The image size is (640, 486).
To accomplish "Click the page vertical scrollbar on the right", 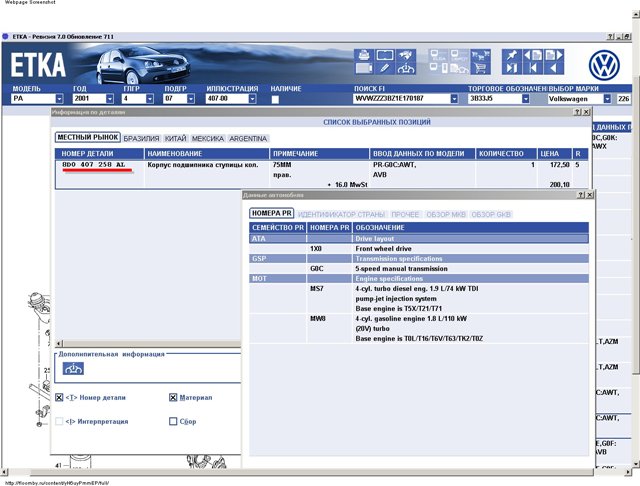I will coord(636,224).
